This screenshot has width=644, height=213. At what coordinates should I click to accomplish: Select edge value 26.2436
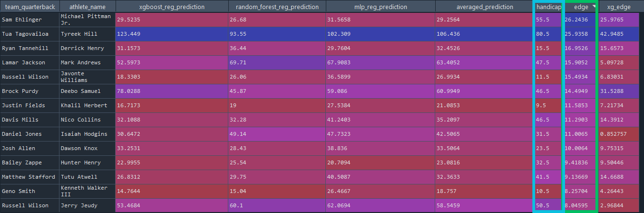[581, 20]
